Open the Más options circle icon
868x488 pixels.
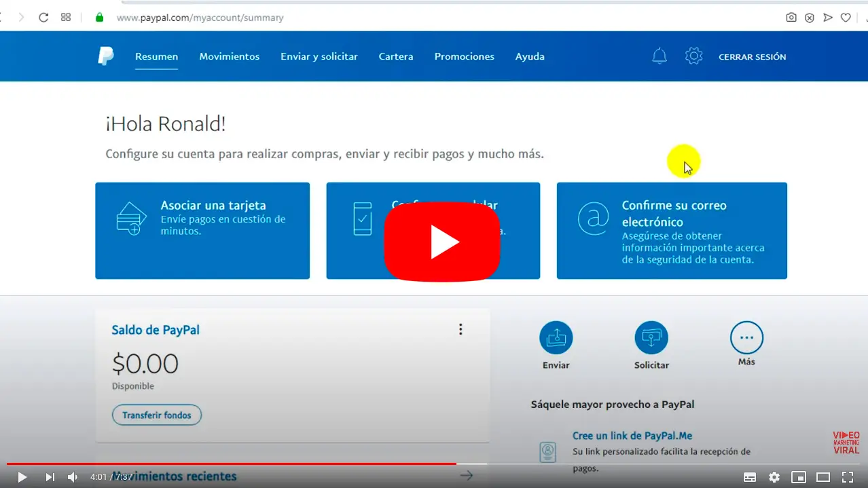pyautogui.click(x=746, y=337)
